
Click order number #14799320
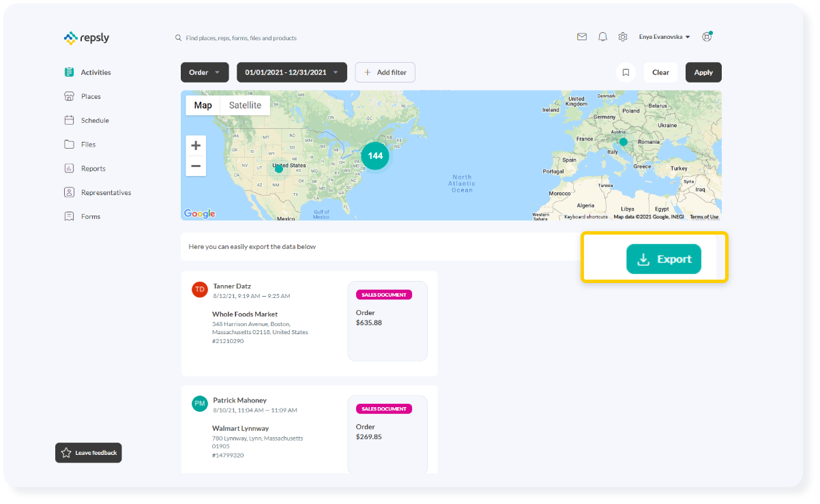tap(228, 455)
